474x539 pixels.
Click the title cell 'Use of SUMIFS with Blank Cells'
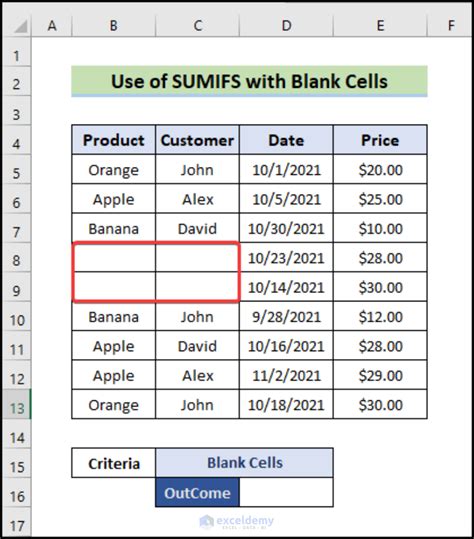pyautogui.click(x=250, y=81)
